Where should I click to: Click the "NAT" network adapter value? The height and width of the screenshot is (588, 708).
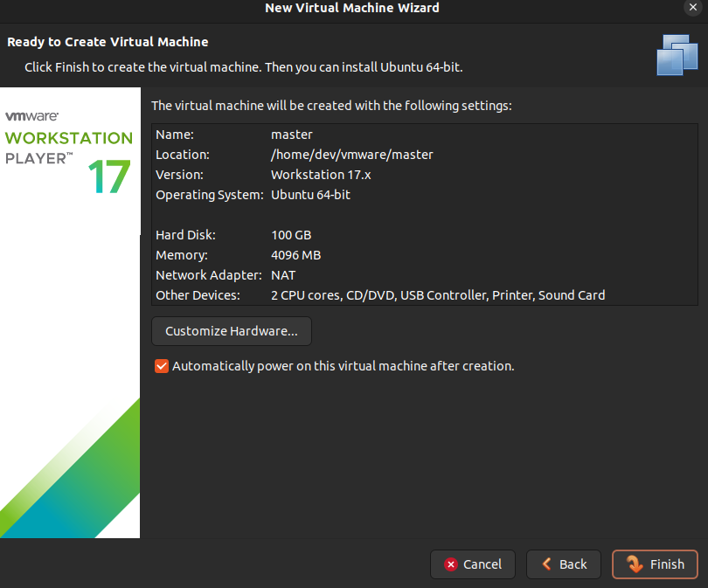(283, 275)
